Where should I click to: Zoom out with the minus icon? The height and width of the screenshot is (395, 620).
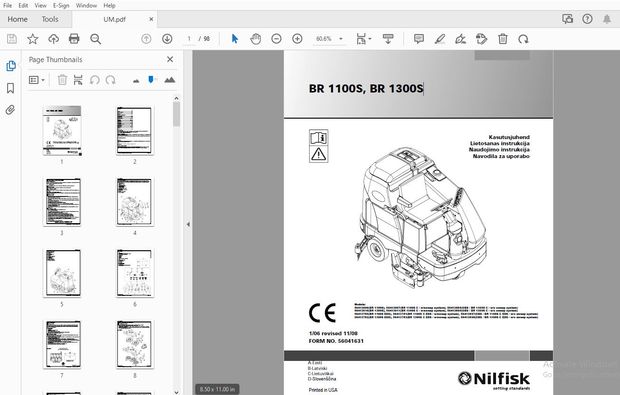coord(276,39)
